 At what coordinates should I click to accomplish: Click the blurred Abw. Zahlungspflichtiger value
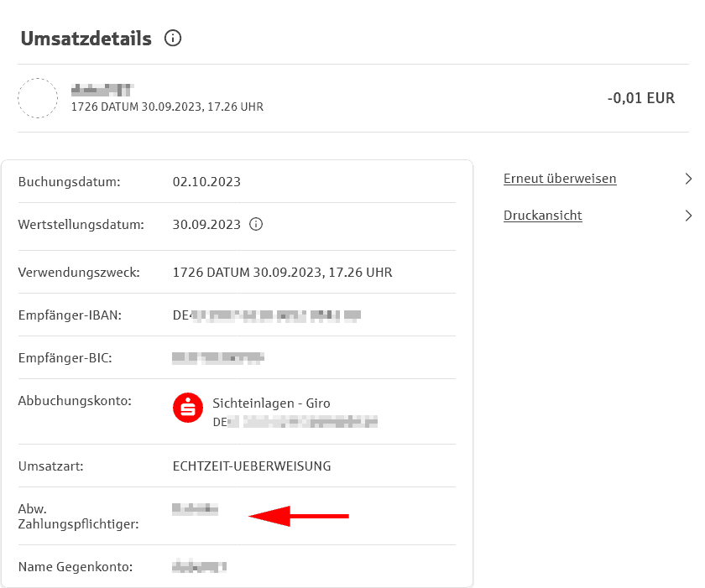pyautogui.click(x=195, y=509)
